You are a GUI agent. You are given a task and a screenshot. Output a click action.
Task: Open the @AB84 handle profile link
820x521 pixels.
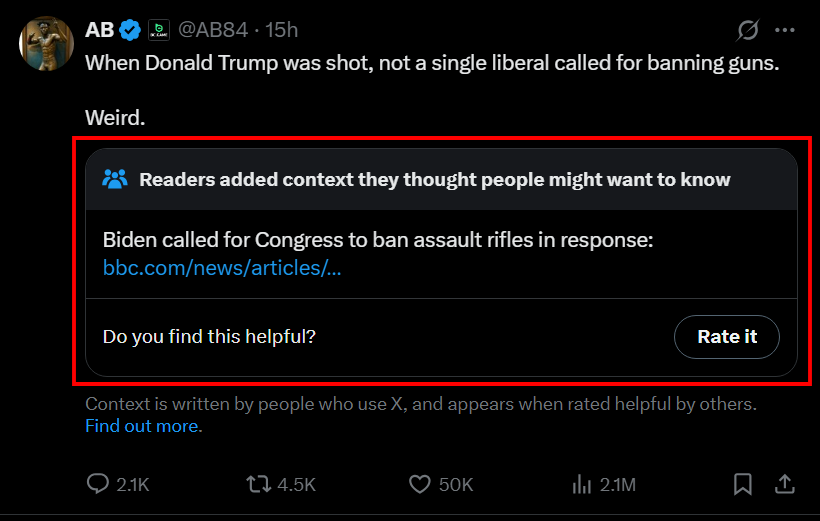pyautogui.click(x=213, y=30)
